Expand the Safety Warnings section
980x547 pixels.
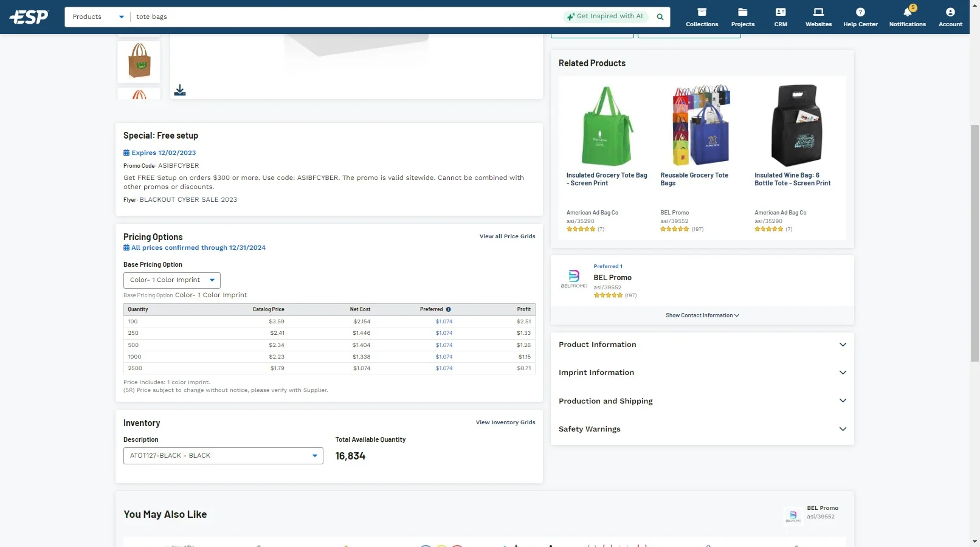click(702, 429)
